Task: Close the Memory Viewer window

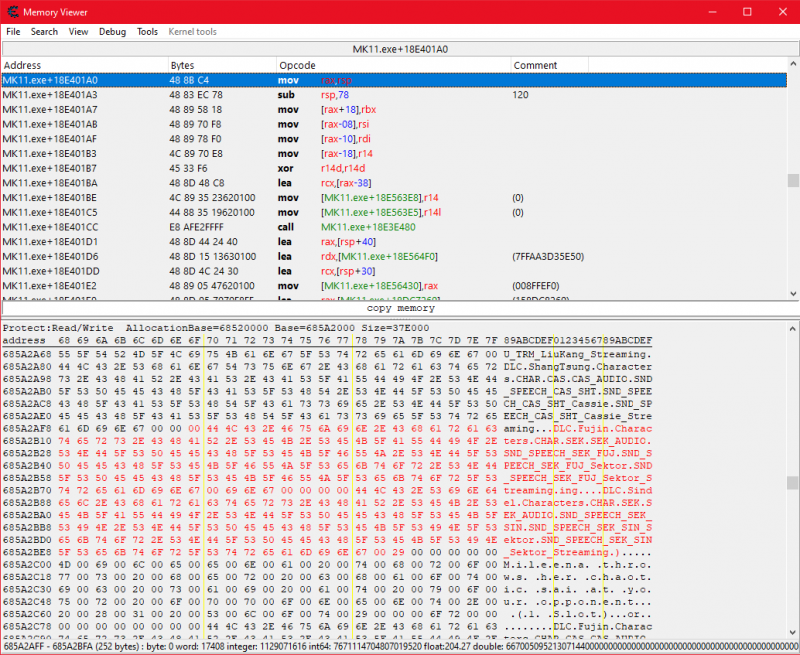Action: (783, 12)
